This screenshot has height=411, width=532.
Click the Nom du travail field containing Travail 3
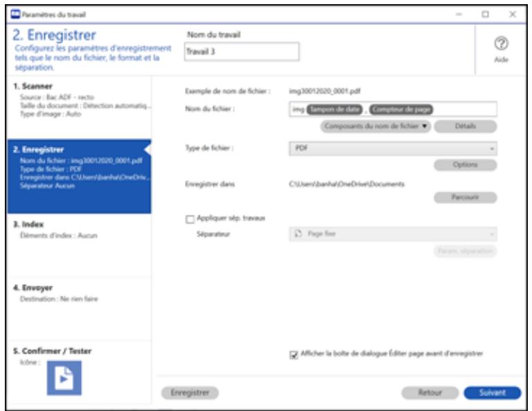pyautogui.click(x=242, y=51)
